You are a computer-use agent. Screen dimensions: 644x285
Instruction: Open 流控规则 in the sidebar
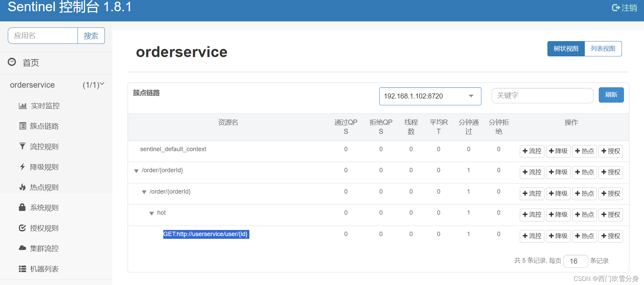(x=44, y=146)
